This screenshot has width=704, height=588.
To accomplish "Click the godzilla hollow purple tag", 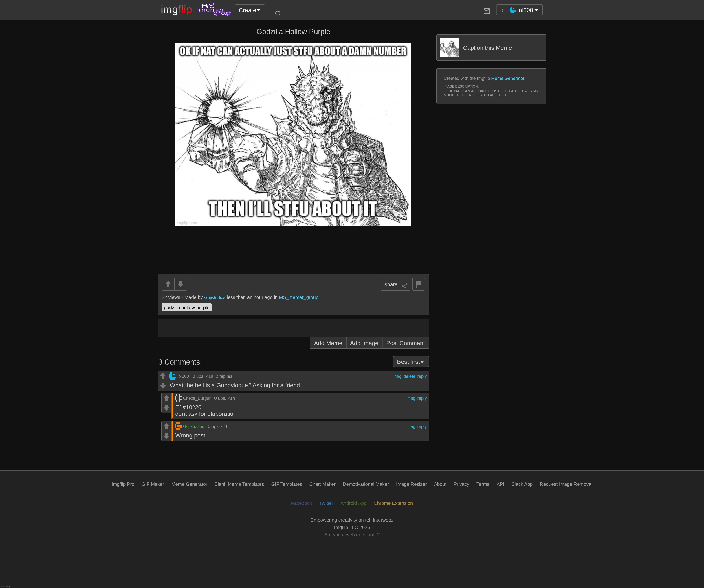I will [186, 308].
